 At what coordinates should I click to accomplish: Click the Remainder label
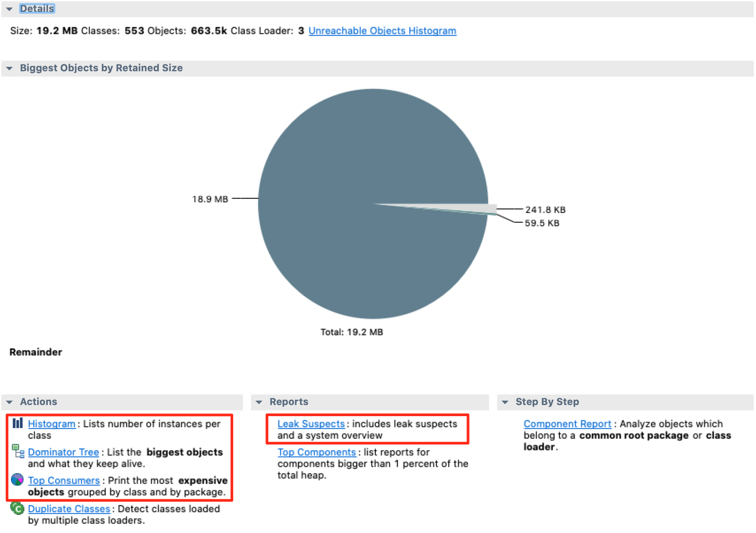click(36, 352)
